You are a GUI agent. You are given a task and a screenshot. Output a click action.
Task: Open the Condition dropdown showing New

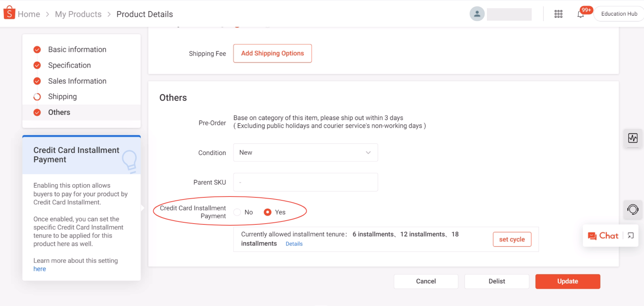pyautogui.click(x=305, y=152)
